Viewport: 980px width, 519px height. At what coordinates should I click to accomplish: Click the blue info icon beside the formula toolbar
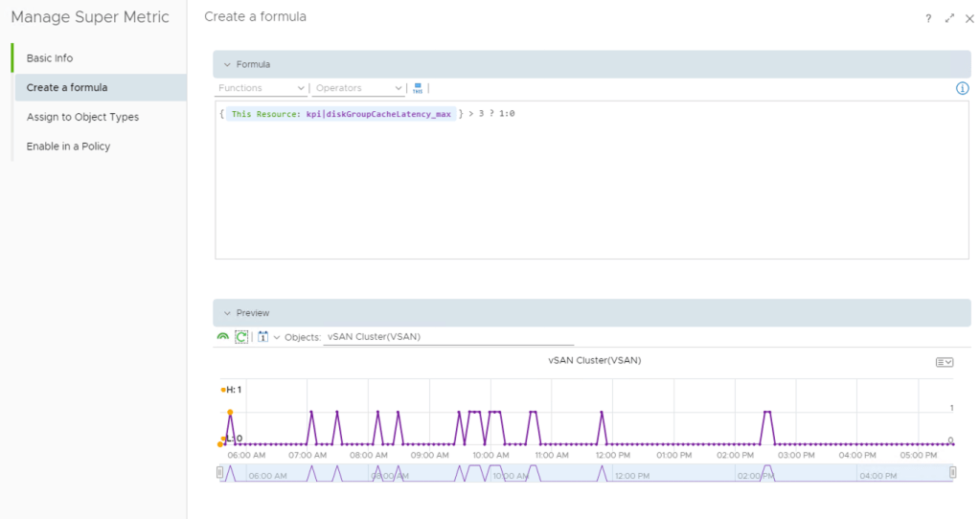click(x=963, y=88)
